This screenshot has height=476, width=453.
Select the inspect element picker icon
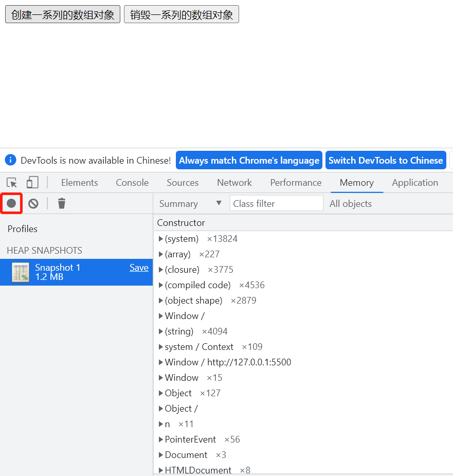(12, 183)
